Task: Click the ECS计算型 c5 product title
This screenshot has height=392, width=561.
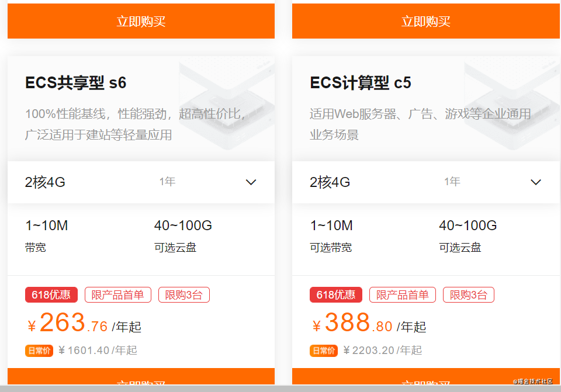Action: point(361,82)
